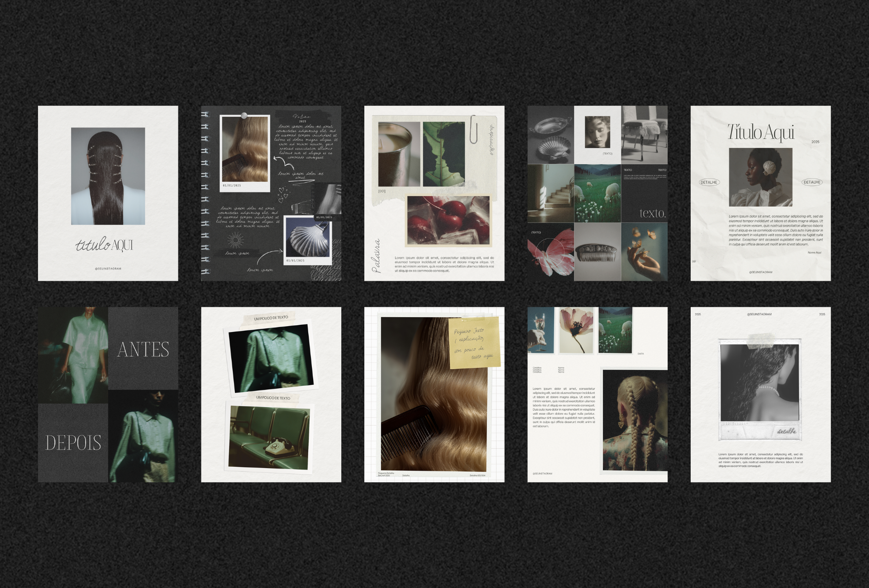Click the 'ANTES' text block
The height and width of the screenshot is (588, 869).
tap(143, 349)
